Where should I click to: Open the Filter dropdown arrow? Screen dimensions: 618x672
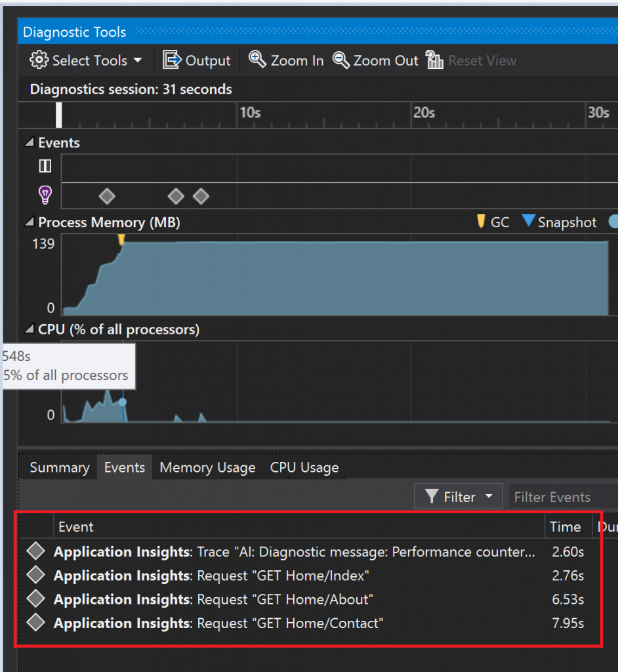489,496
